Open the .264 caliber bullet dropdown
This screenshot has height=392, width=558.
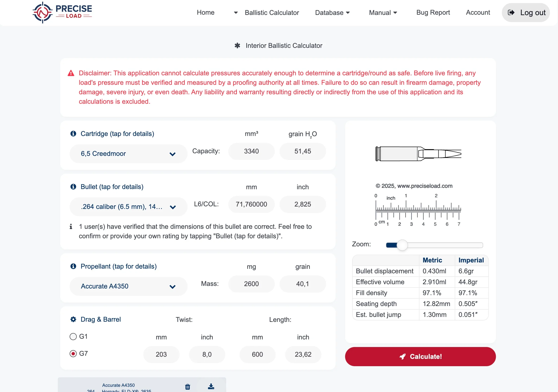point(128,207)
